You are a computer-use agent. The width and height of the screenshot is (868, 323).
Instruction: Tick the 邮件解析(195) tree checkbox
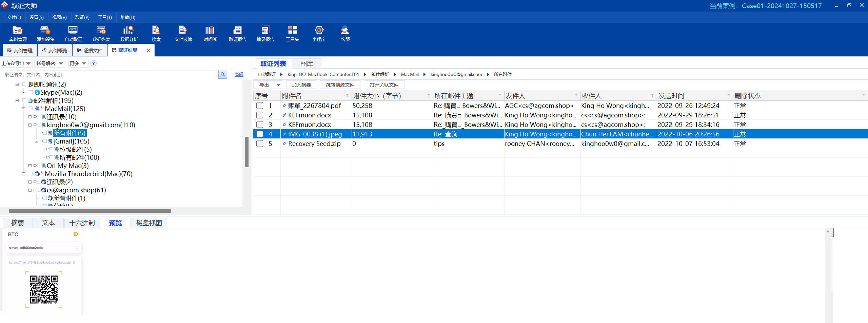(x=24, y=100)
